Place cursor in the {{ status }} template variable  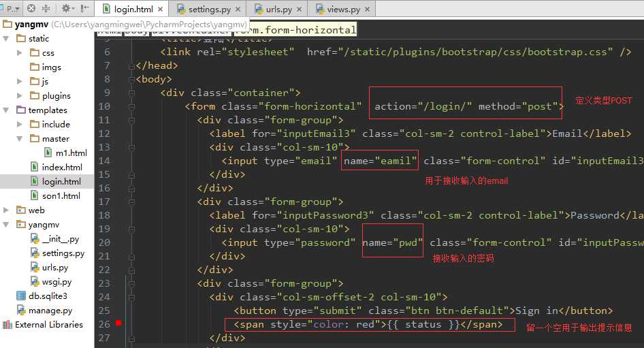423,325
